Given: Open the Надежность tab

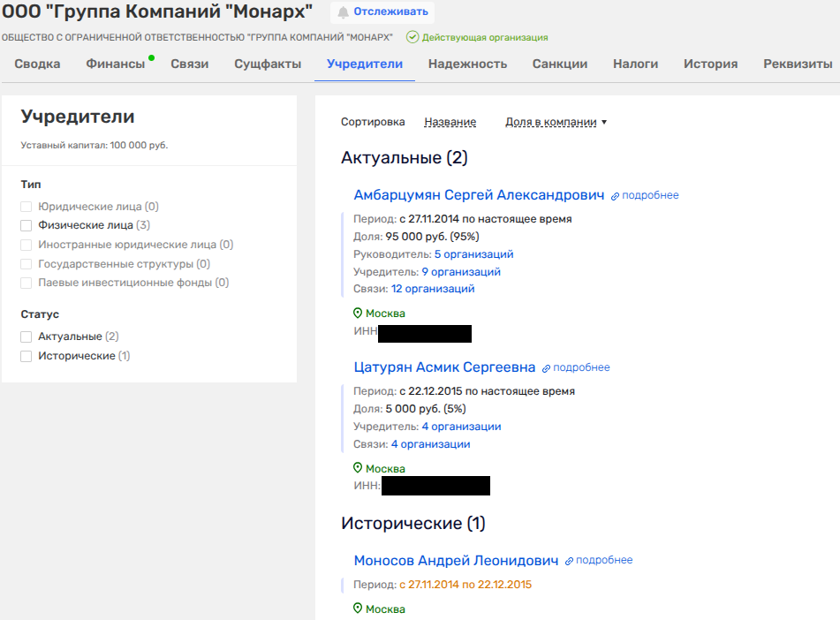Looking at the screenshot, I should pyautogui.click(x=467, y=64).
